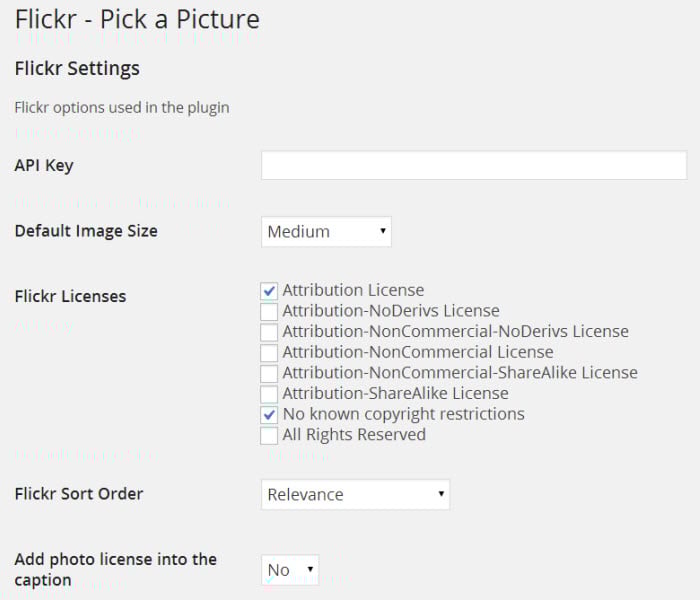The width and height of the screenshot is (700, 600).
Task: Click the Flickr Settings heading
Action: [x=77, y=69]
